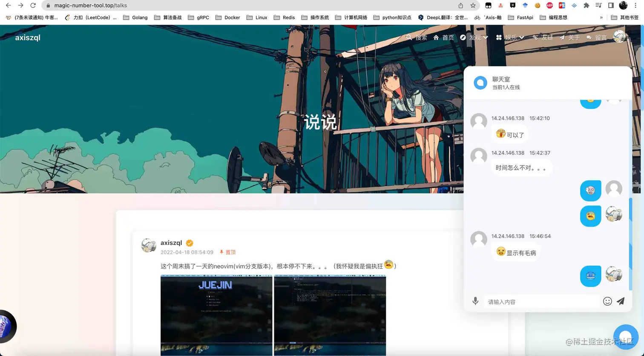Open the AdBlock Plus ABP extension

pos(549,6)
